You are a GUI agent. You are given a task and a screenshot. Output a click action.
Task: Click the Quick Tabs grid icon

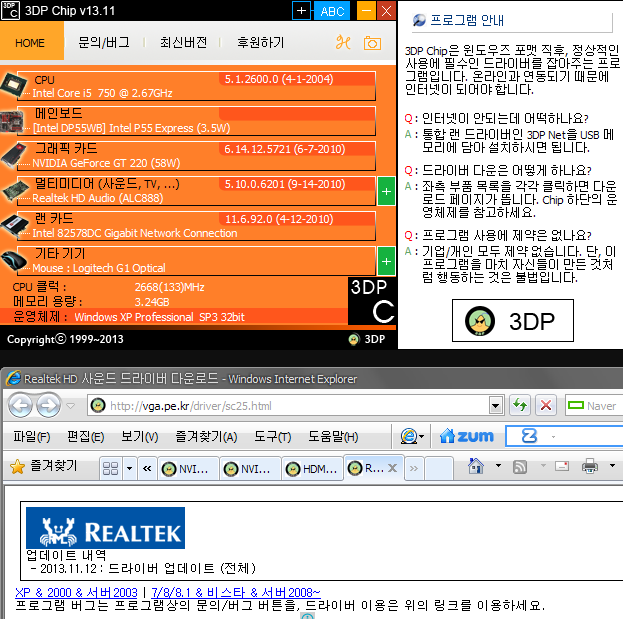(x=110, y=468)
